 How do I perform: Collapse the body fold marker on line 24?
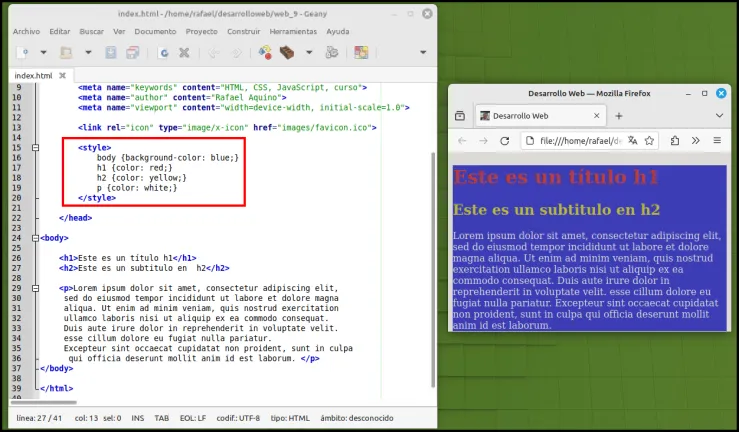[x=35, y=238]
